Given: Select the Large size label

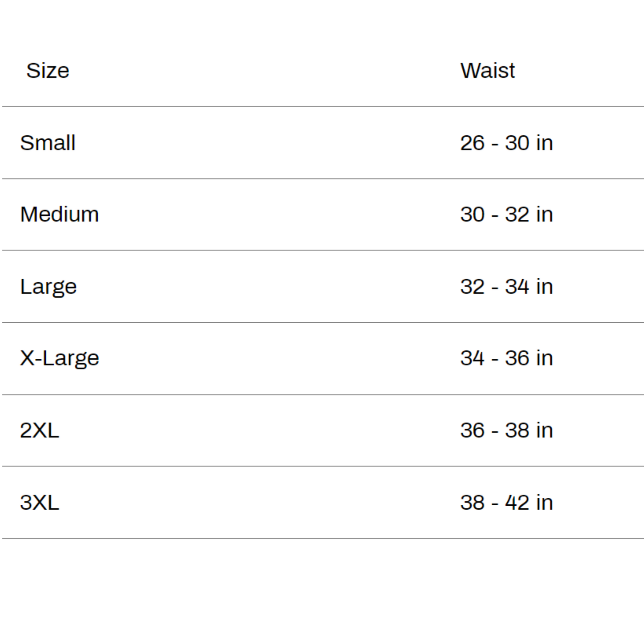Looking at the screenshot, I should (48, 287).
